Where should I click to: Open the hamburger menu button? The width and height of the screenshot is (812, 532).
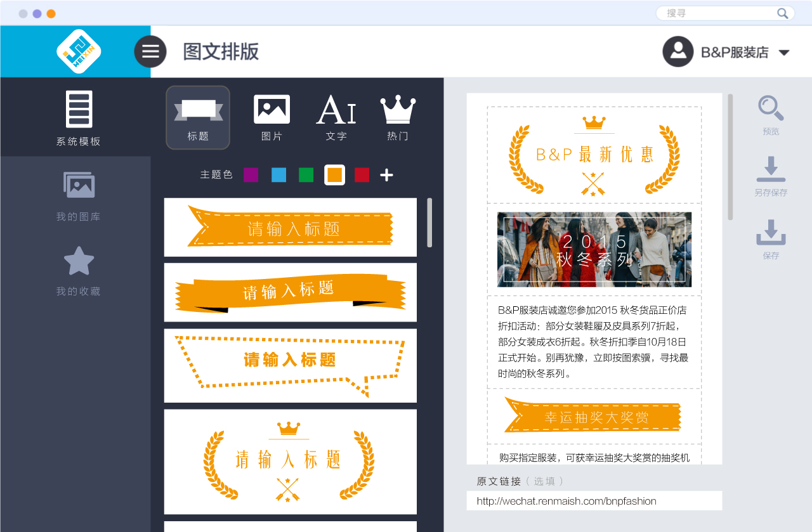click(150, 51)
